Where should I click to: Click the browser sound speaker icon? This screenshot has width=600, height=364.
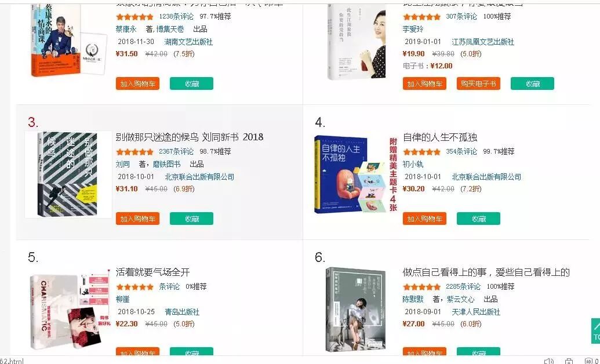pos(548,361)
